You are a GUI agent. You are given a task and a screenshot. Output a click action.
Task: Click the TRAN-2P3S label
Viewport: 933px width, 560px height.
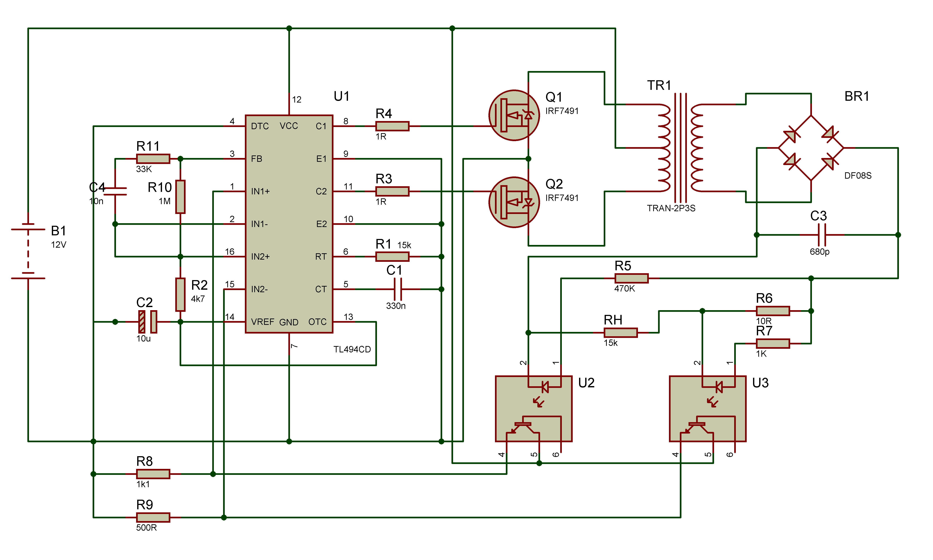pos(671,208)
